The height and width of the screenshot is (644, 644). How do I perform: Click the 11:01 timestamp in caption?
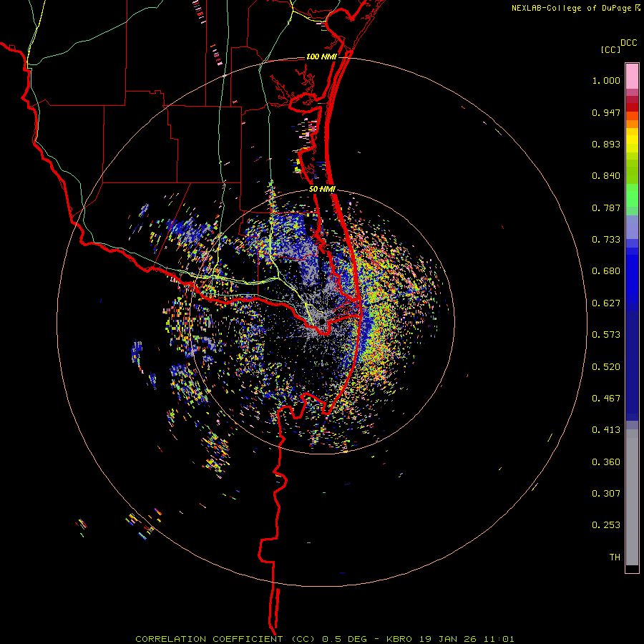499,639
